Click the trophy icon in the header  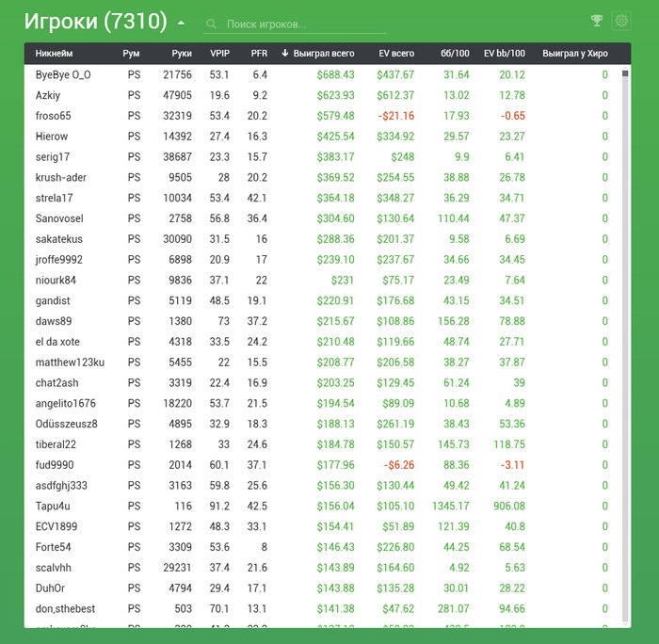597,21
